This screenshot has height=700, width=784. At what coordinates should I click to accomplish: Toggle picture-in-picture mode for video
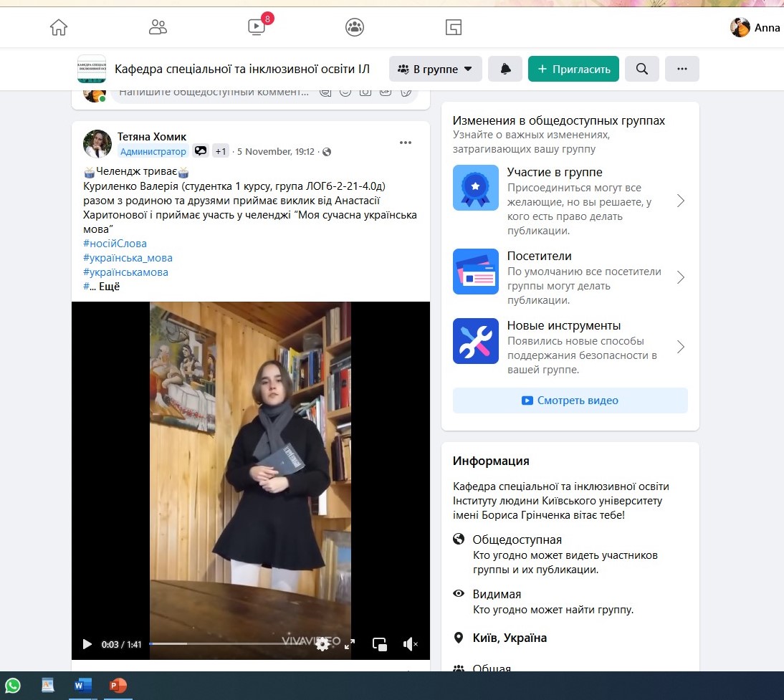(x=380, y=644)
